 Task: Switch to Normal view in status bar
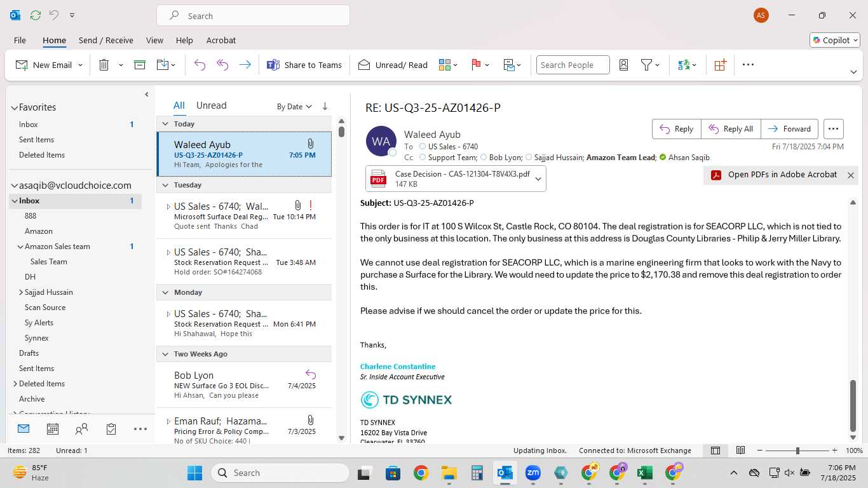715,451
